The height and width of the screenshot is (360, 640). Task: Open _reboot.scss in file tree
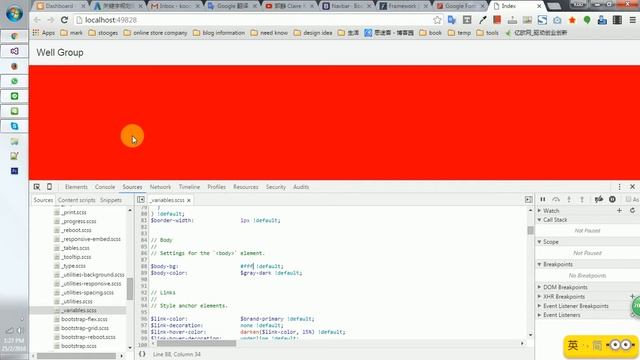click(76, 230)
